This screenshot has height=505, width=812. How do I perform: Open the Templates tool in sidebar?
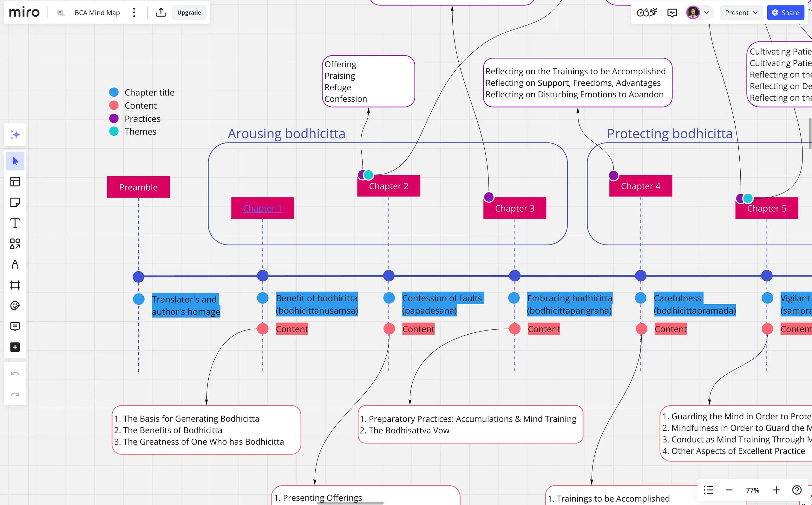[15, 182]
